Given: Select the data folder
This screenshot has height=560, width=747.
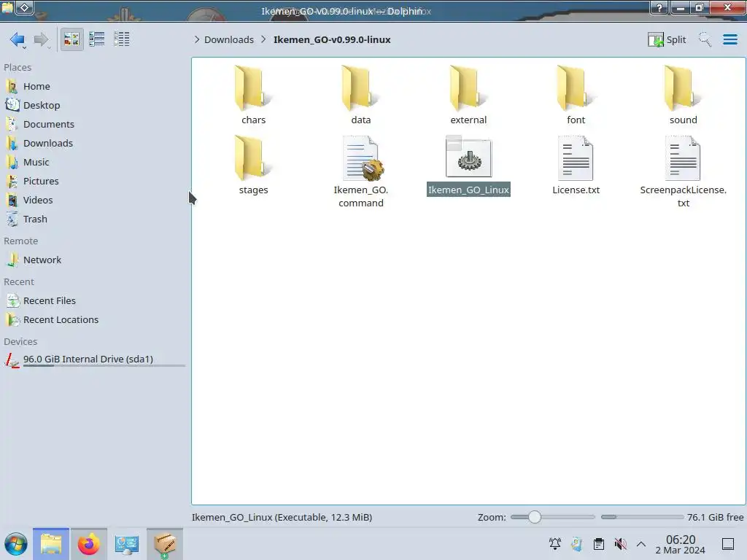Looking at the screenshot, I should pyautogui.click(x=360, y=96).
